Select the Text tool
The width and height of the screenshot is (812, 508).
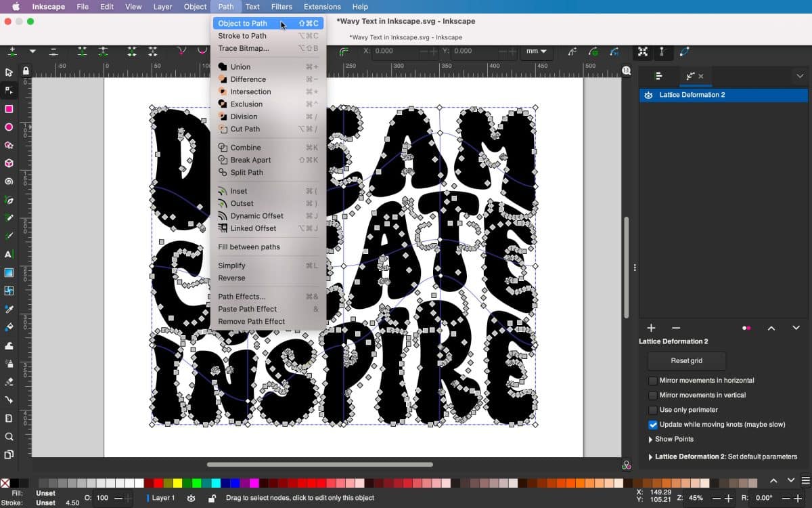pos(9,255)
